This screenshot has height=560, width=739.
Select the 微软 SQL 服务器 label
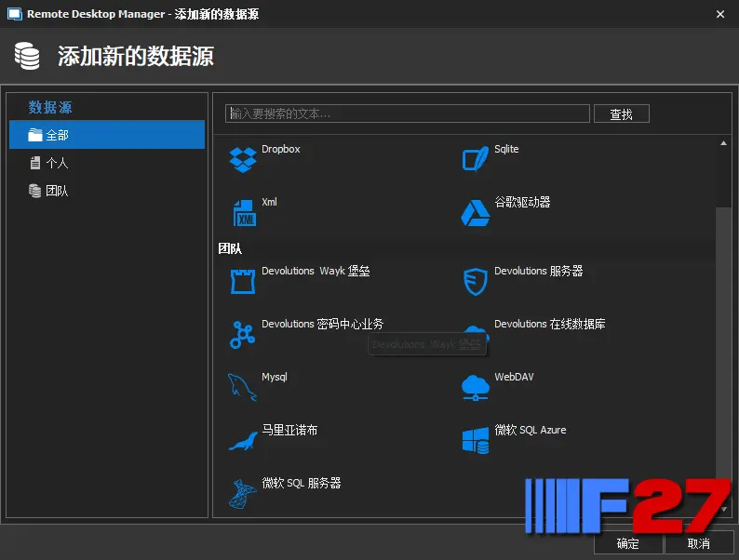click(x=302, y=483)
